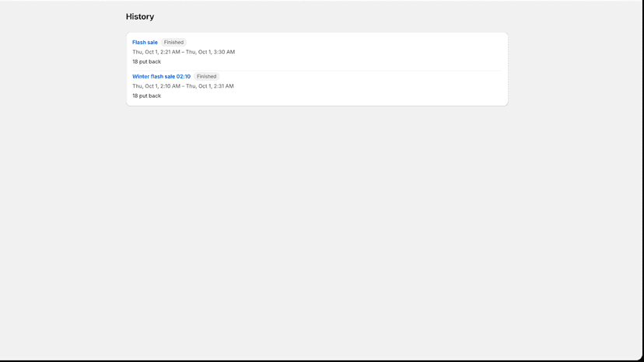The width and height of the screenshot is (644, 362).
Task: Select the date range ending 3:30 AM
Action: (184, 52)
